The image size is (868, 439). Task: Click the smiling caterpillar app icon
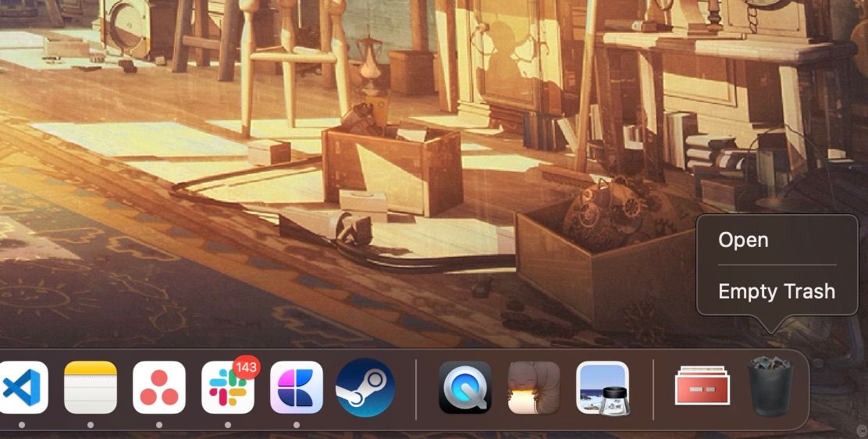(534, 387)
